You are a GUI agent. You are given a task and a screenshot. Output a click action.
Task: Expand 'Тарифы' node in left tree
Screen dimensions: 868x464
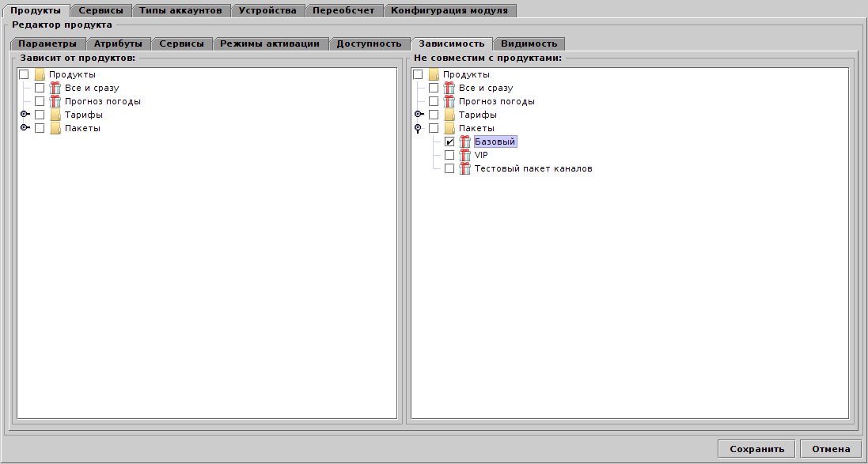click(x=25, y=115)
